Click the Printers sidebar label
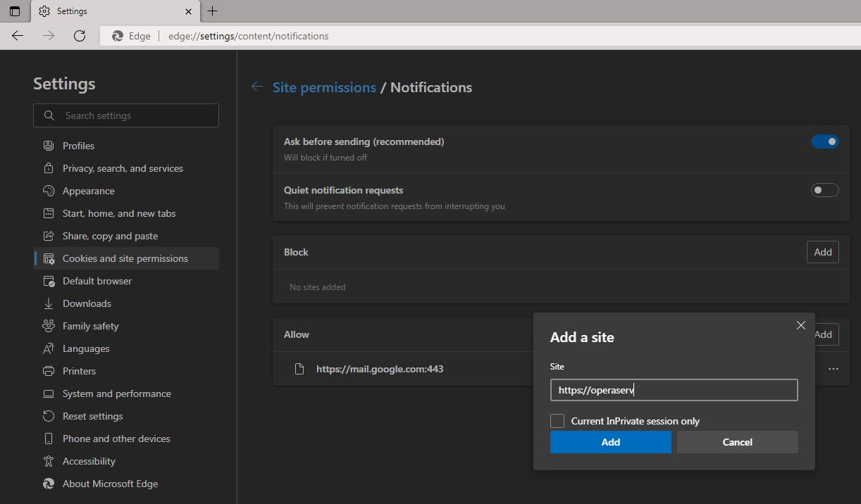861x504 pixels. coord(79,371)
